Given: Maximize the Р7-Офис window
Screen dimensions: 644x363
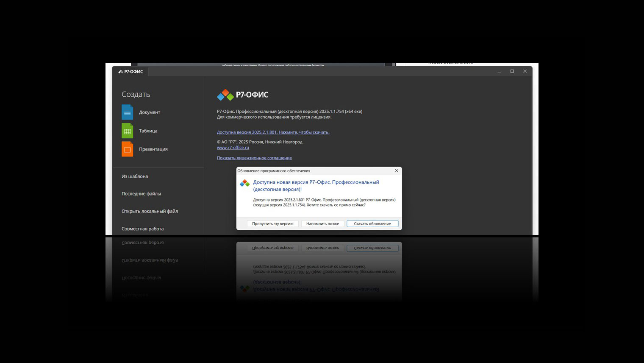Looking at the screenshot, I should (x=512, y=72).
